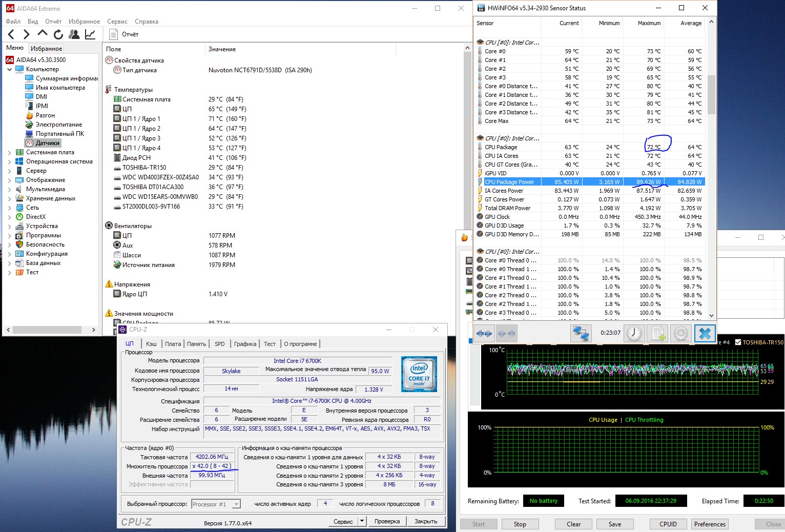Click the AIDA64 refresh toolbar icon

pyautogui.click(x=58, y=34)
